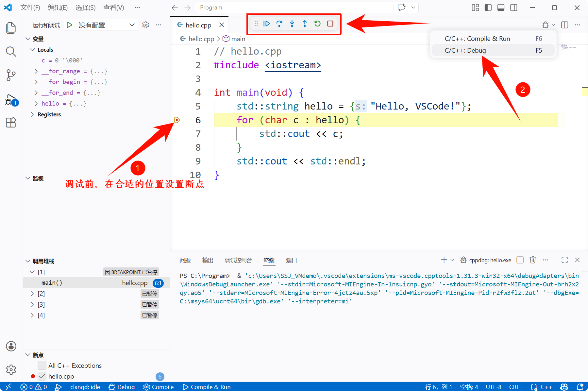Expand thread [2] in call stack
Screen dimensions: 588x391
coord(32,294)
